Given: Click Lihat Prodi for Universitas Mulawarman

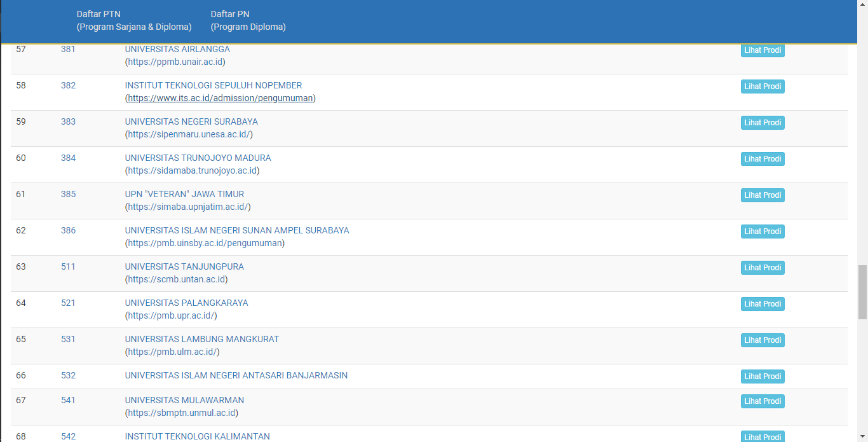Looking at the screenshot, I should click(763, 401).
